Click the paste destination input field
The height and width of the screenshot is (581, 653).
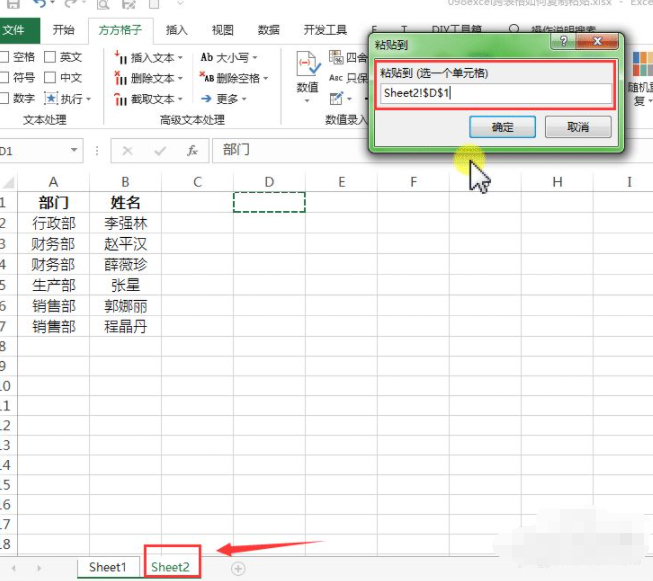[495, 94]
